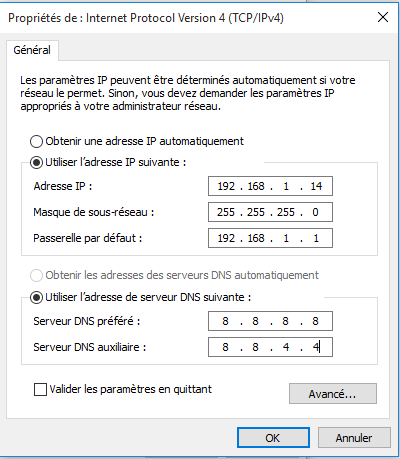Click the Serveur DNS auxiliaire field
Image resolution: width=400 pixels, height=459 pixels.
270,347
